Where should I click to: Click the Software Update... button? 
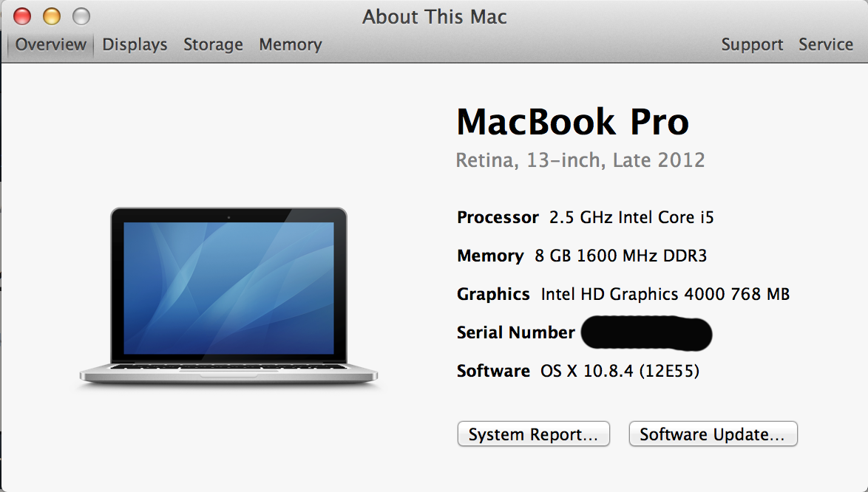coord(713,434)
